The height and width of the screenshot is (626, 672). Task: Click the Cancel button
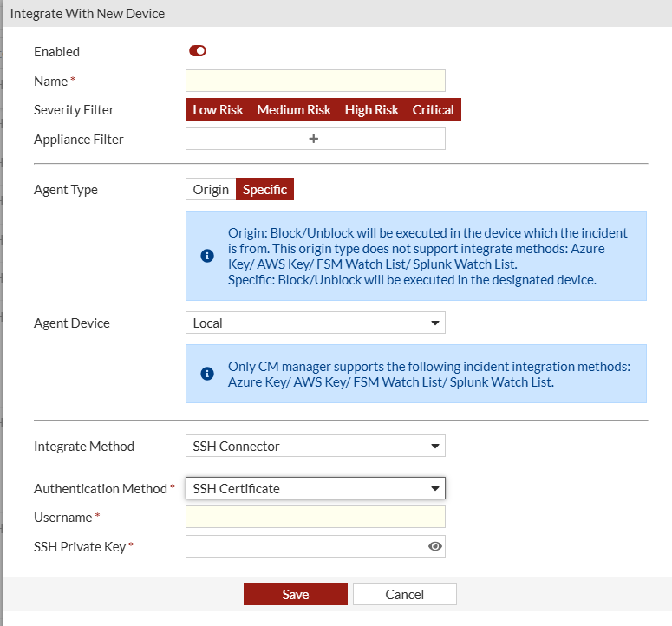[404, 594]
